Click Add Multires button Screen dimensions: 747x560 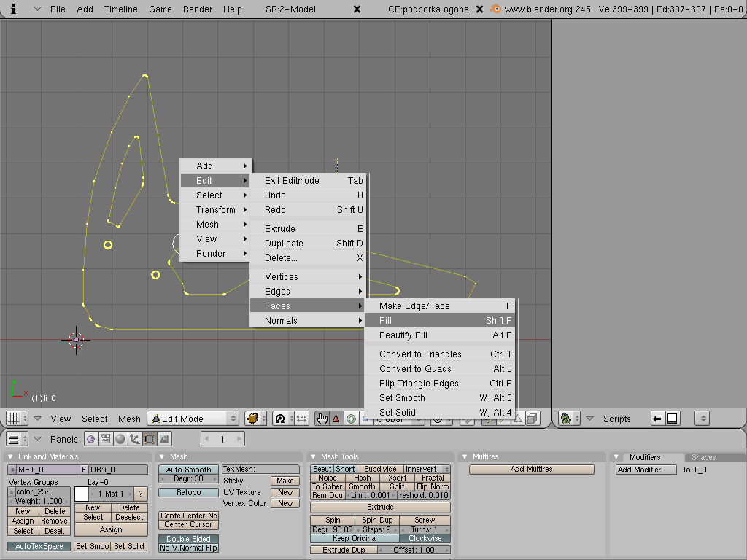(x=532, y=469)
